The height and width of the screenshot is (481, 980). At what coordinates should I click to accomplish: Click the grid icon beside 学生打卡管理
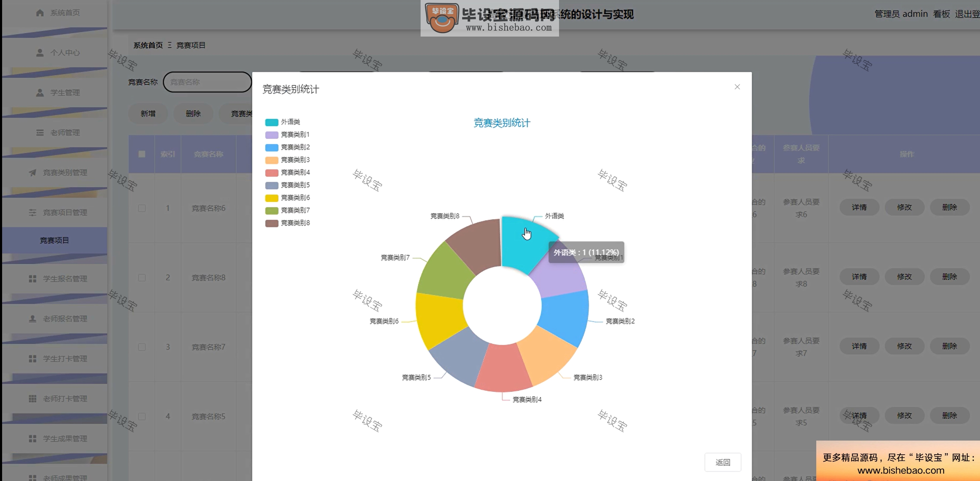click(32, 359)
